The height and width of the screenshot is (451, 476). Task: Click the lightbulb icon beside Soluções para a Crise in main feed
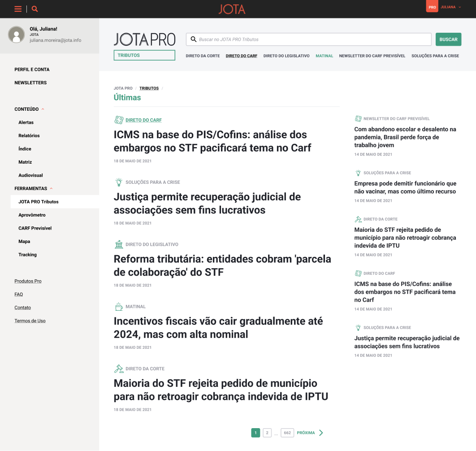click(x=119, y=182)
